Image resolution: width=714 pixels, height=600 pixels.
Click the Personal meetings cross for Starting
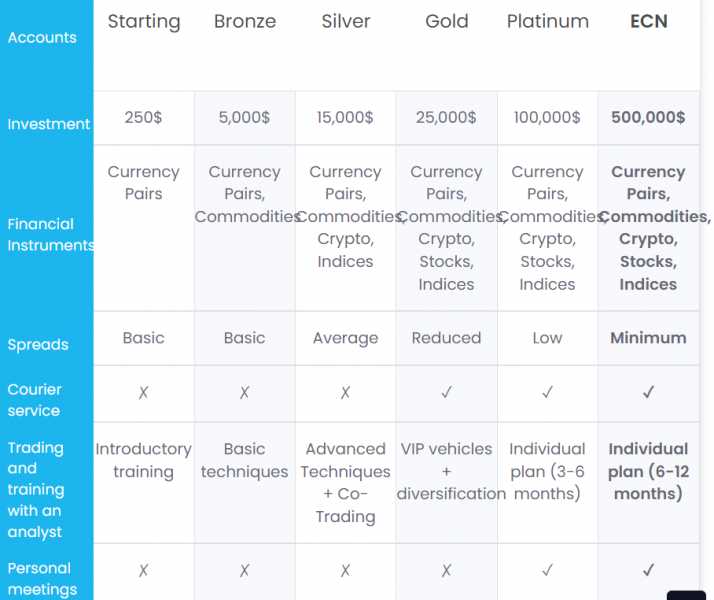143,570
